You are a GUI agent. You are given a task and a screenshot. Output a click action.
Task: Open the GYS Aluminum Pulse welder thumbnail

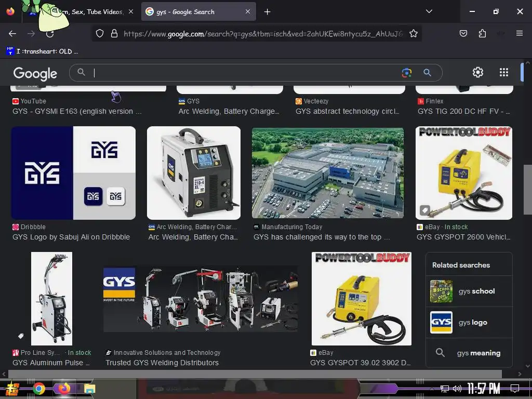pos(51,299)
